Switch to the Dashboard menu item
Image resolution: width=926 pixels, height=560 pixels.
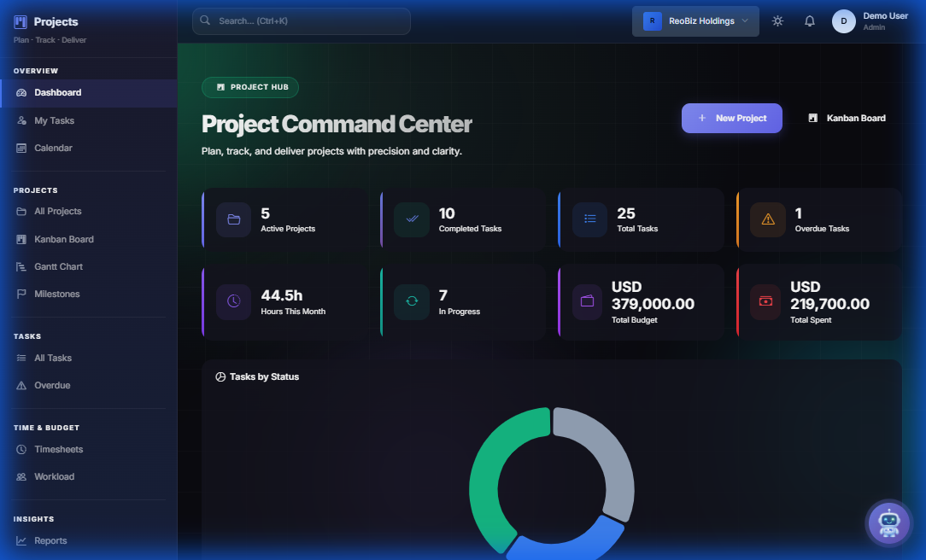[57, 92]
